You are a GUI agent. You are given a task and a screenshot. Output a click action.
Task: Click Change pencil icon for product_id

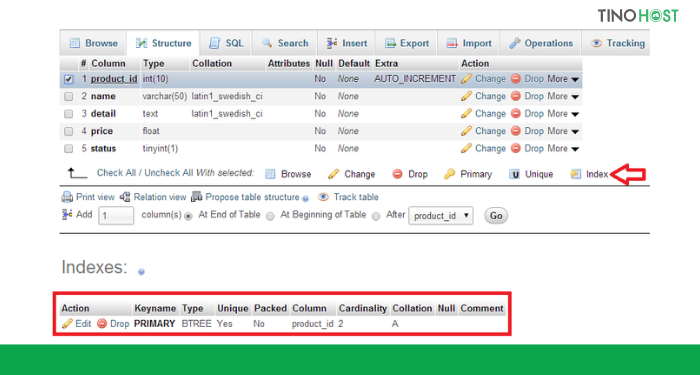467,79
